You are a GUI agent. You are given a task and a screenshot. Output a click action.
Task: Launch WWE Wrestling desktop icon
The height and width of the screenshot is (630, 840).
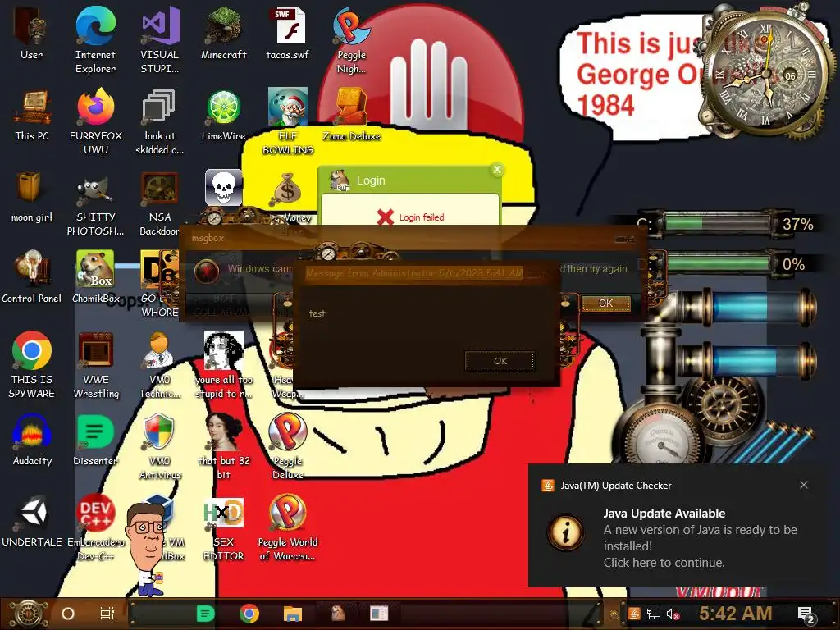[x=95, y=364]
